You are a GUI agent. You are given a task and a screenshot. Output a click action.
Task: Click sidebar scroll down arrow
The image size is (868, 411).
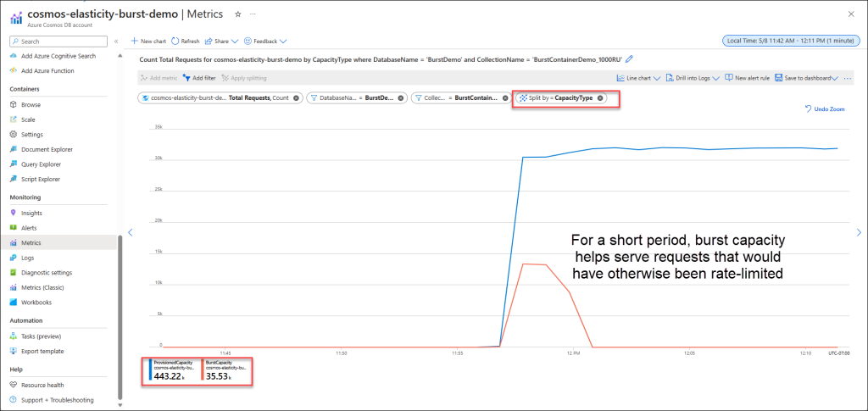[x=119, y=405]
